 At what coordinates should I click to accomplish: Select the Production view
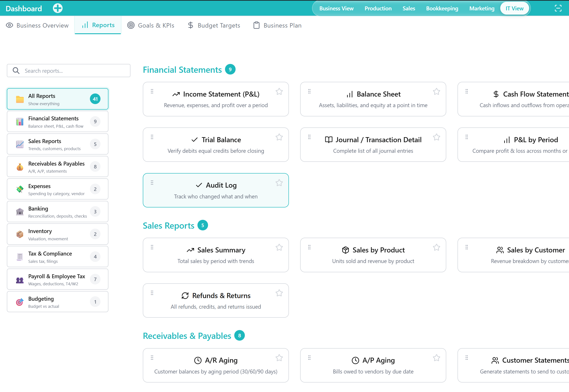(x=378, y=8)
